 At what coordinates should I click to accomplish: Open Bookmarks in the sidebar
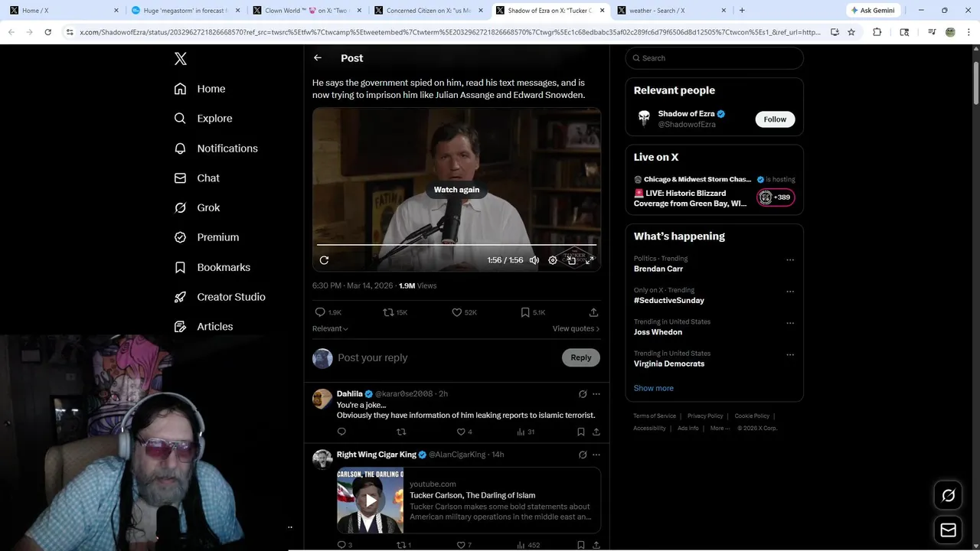(212, 267)
